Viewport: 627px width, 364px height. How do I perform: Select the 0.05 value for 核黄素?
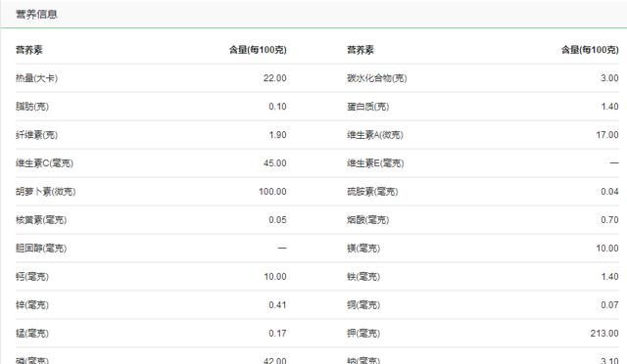tap(277, 220)
